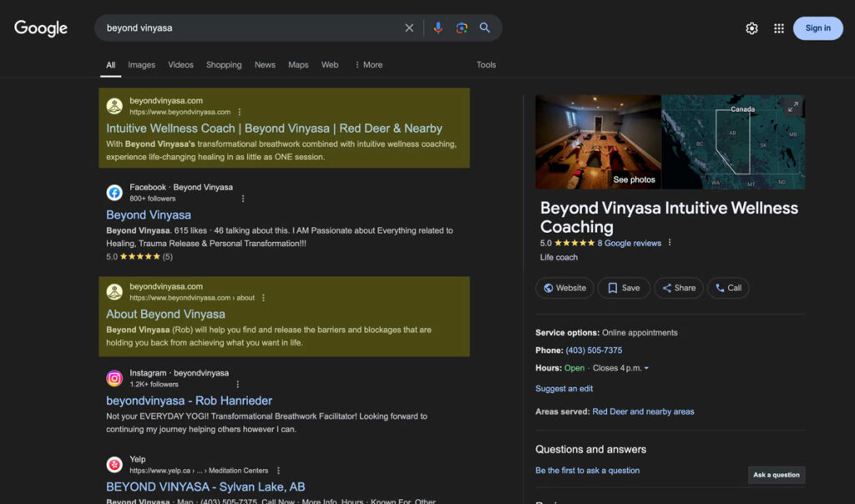855x504 pixels.
Task: Click the Website button
Action: point(564,288)
